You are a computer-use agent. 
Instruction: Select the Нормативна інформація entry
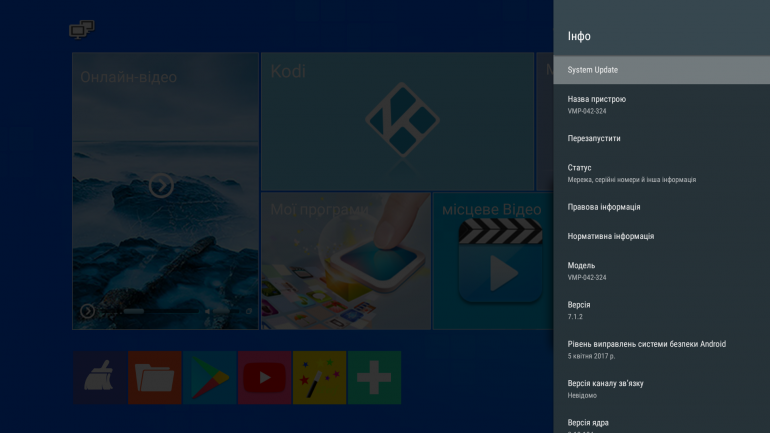pos(661,236)
